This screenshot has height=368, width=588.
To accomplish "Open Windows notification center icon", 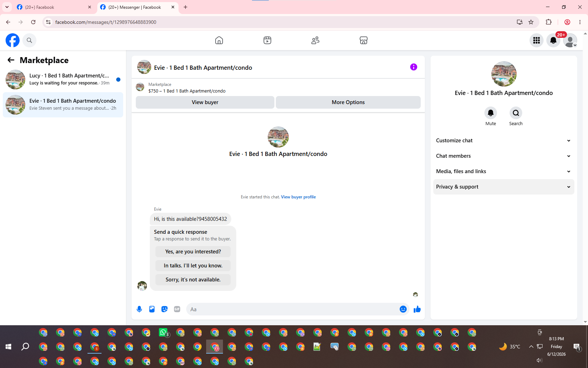I will point(577,347).
